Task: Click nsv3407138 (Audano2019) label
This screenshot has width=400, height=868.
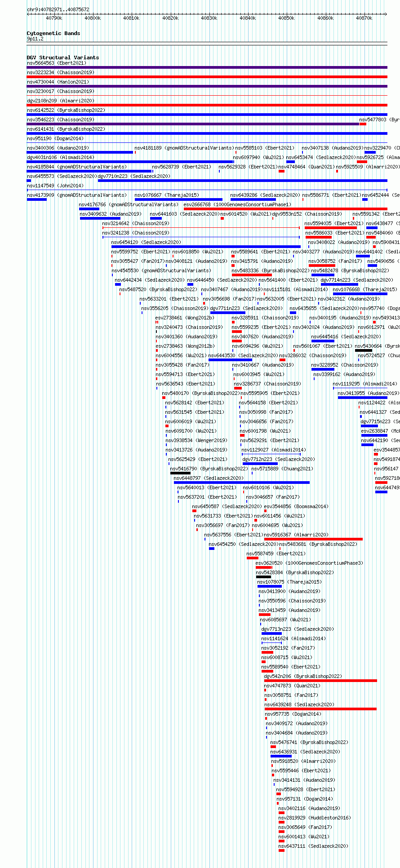Action: [x=333, y=148]
